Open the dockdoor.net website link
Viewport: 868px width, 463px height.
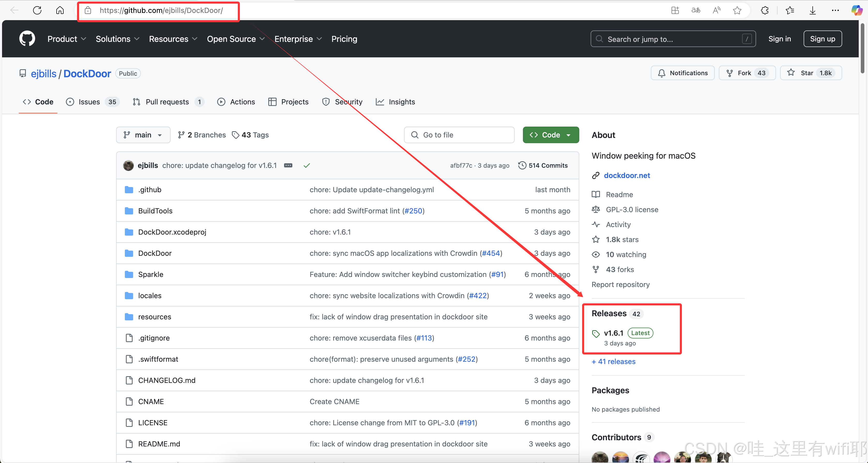(x=627, y=175)
